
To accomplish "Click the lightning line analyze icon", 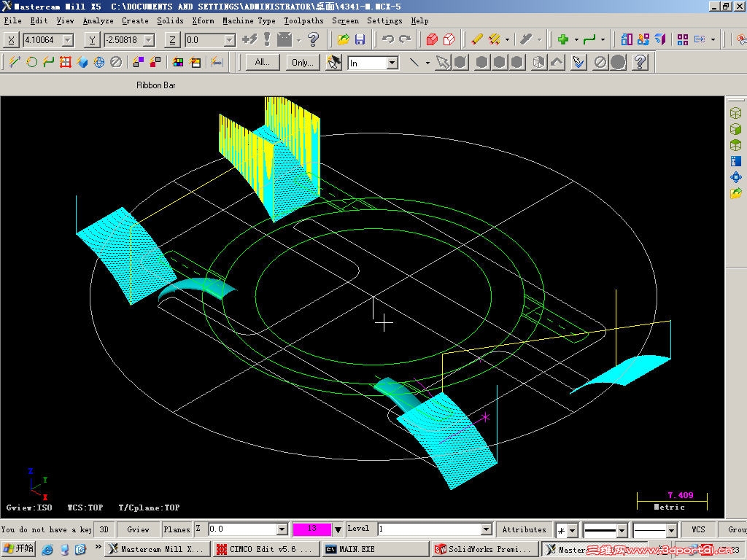I will pos(15,63).
